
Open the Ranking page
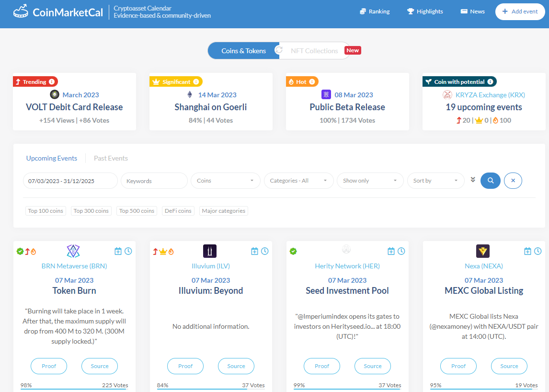tap(375, 12)
